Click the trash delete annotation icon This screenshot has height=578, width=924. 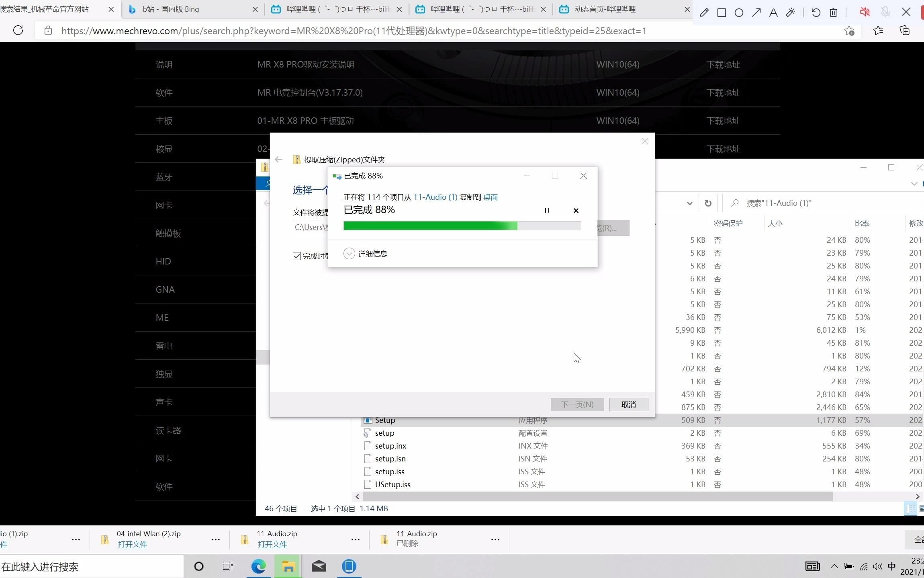(x=834, y=12)
